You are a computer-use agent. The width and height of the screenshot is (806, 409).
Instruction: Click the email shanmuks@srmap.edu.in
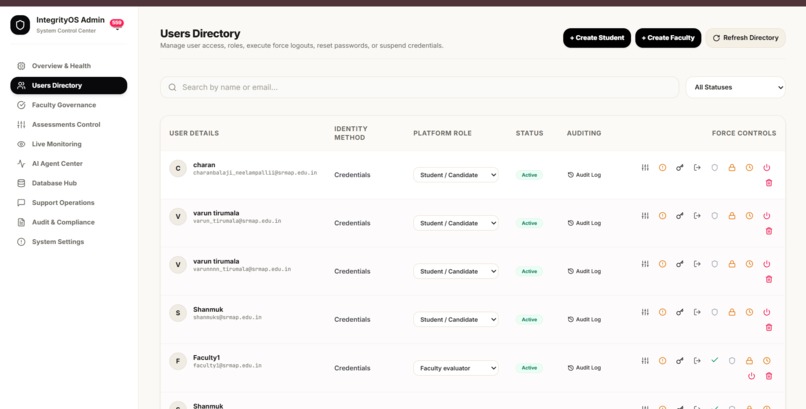click(x=227, y=318)
